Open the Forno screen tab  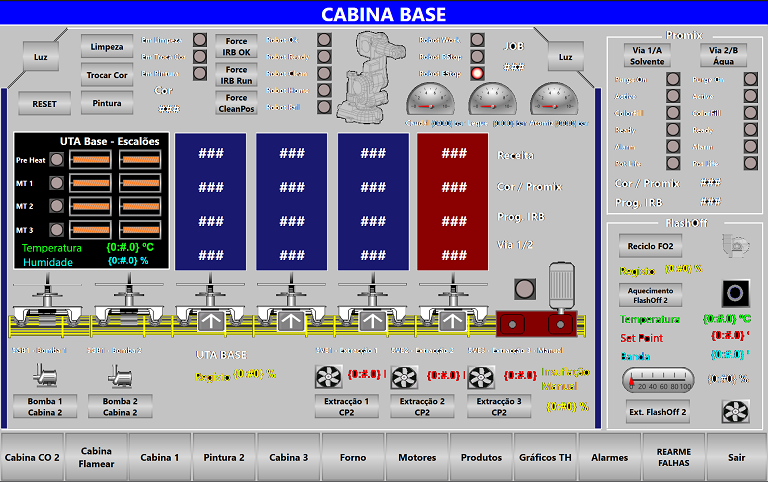tap(353, 457)
